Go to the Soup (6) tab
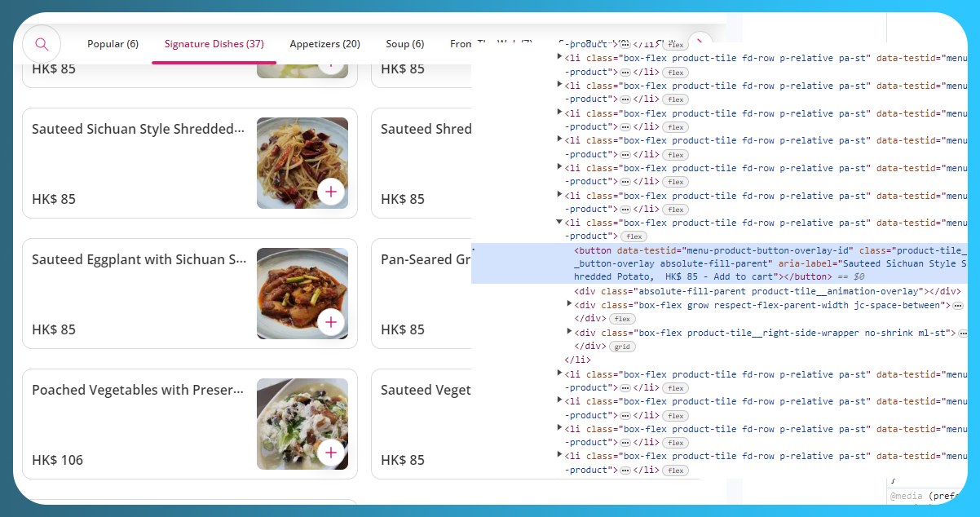980x517 pixels. [x=404, y=44]
